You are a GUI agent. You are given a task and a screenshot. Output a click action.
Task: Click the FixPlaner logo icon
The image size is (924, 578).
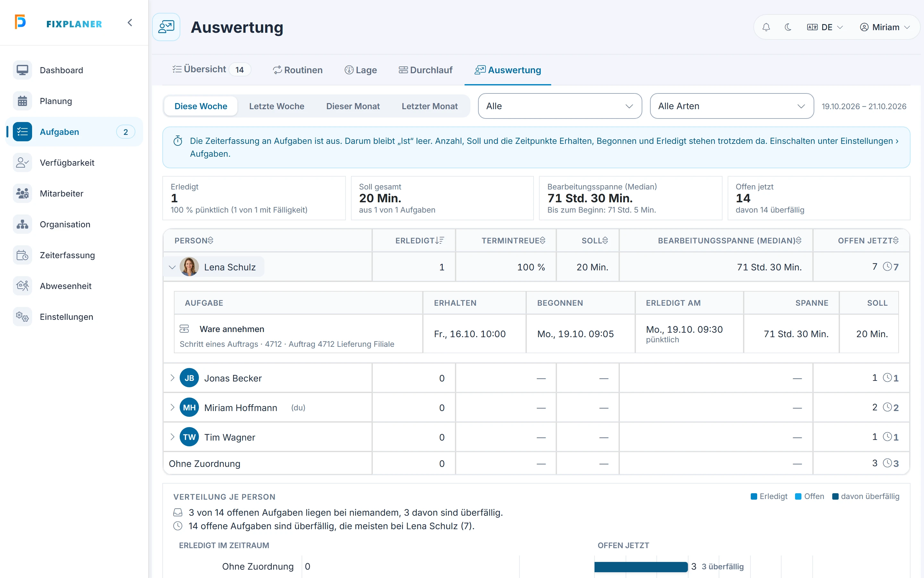(20, 22)
